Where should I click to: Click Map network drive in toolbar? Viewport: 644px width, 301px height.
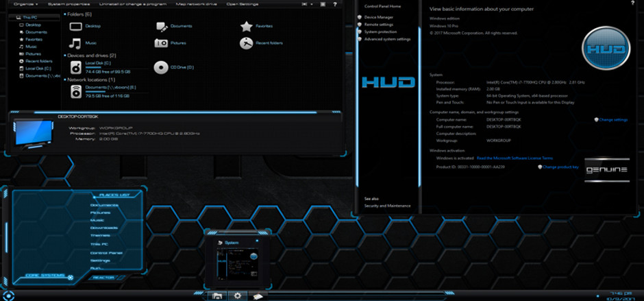point(197,4)
